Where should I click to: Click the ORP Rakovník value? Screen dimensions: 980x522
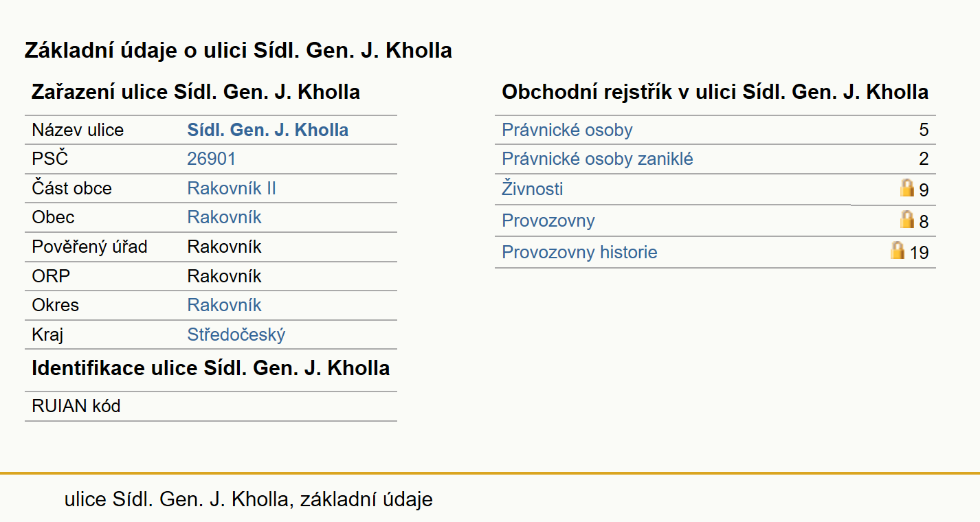[224, 276]
